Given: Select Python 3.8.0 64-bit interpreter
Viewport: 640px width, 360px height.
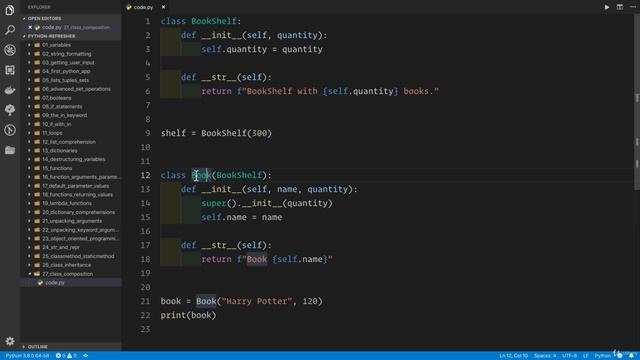Looking at the screenshot, I should pyautogui.click(x=27, y=356).
